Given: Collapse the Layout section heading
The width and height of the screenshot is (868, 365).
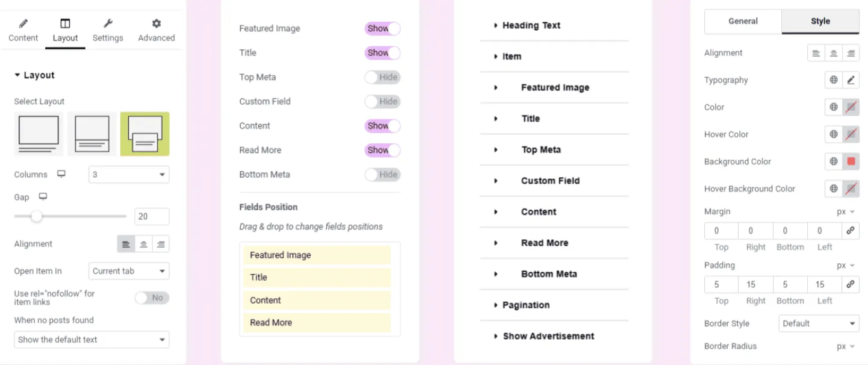Looking at the screenshot, I should tap(34, 75).
